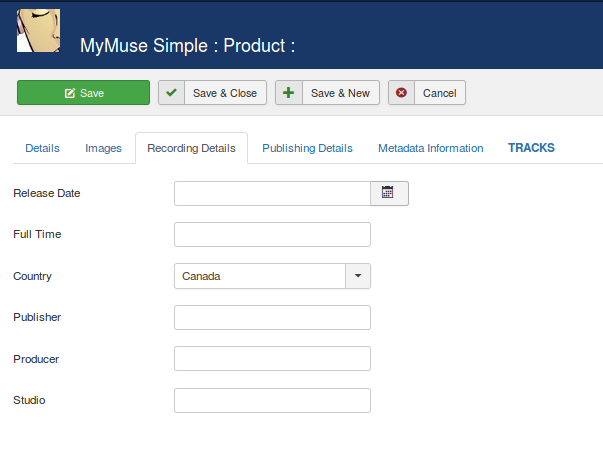Click the green checkmark Save & Close icon
The height and width of the screenshot is (452, 603).
coord(172,93)
